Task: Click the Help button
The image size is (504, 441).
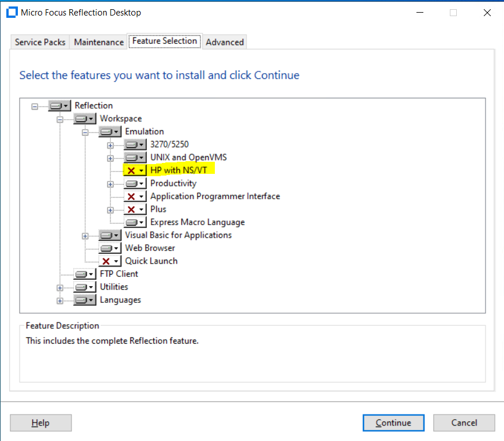Action: [x=40, y=423]
